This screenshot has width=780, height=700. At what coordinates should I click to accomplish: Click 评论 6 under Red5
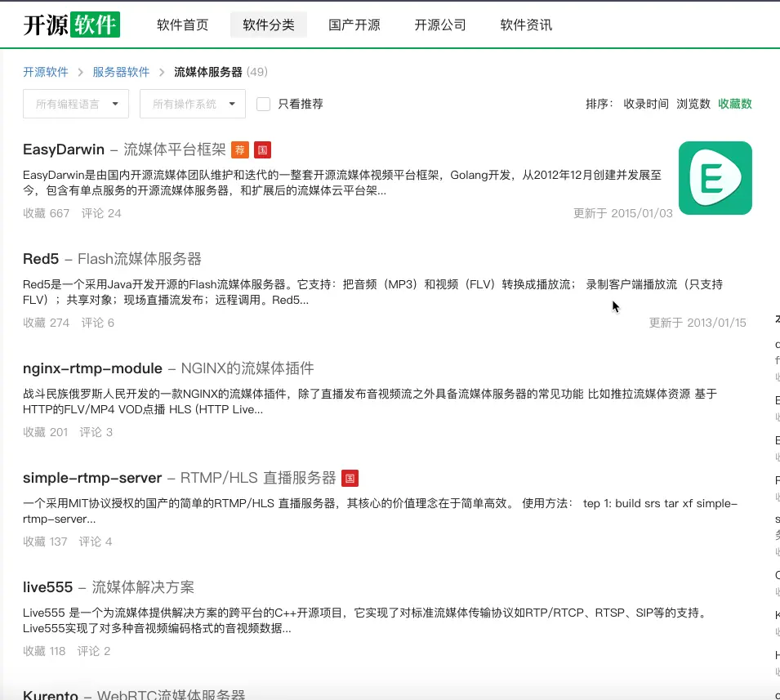pyautogui.click(x=98, y=323)
